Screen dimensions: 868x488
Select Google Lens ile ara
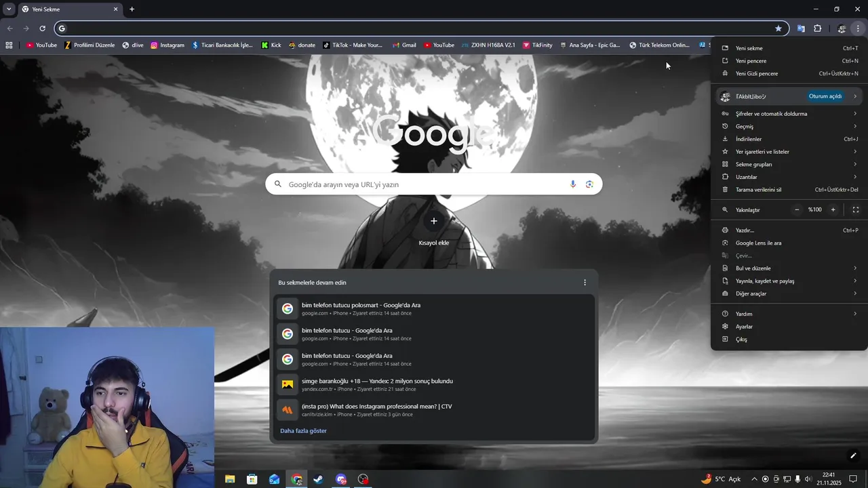coord(790,243)
